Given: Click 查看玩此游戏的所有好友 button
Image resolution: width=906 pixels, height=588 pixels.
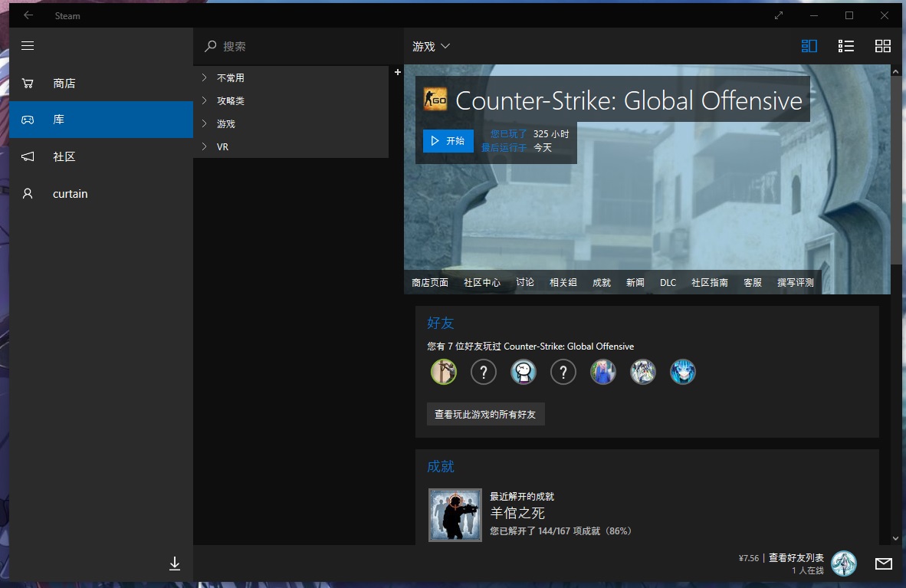Looking at the screenshot, I should [x=485, y=414].
